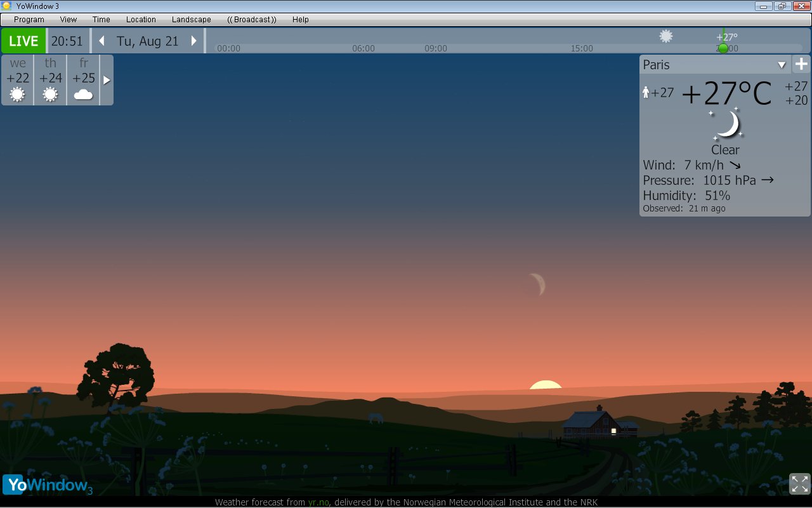This screenshot has width=812, height=508.
Task: Expand more forecast days with the arrow
Action: [107, 80]
